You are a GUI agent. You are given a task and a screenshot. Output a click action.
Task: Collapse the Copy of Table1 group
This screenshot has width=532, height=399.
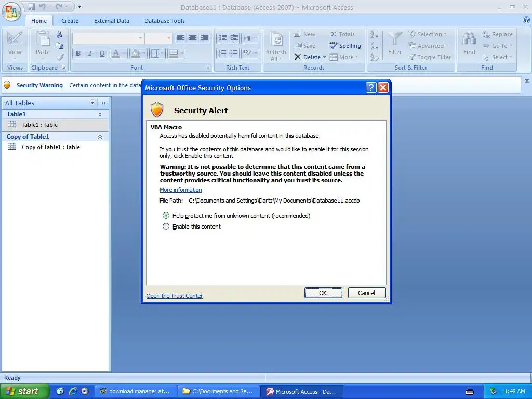[100, 137]
